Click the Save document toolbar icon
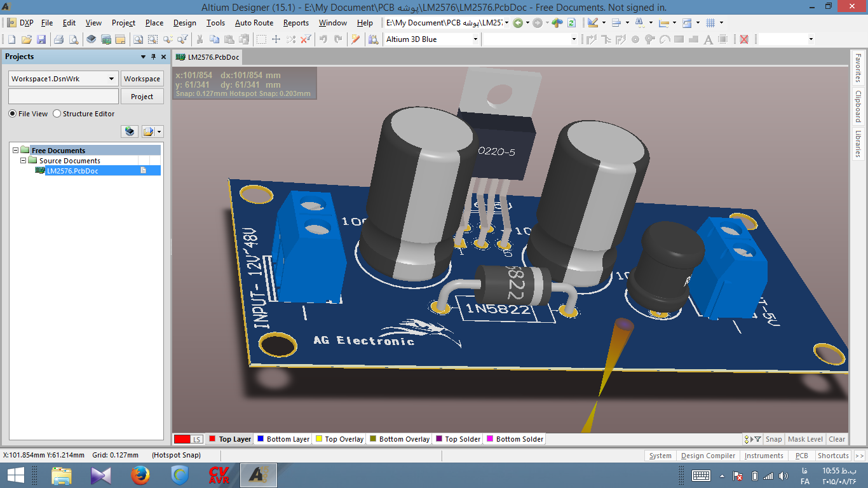868x488 pixels. (41, 39)
